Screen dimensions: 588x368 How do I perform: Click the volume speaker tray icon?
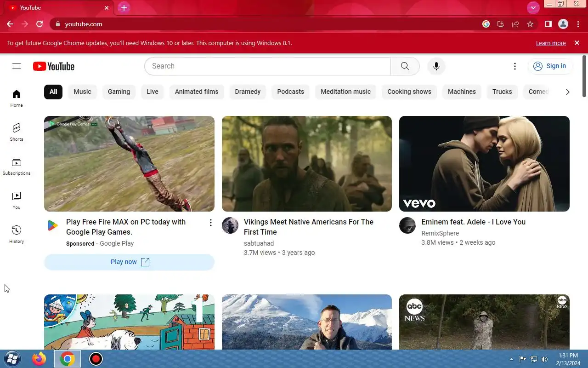click(545, 359)
